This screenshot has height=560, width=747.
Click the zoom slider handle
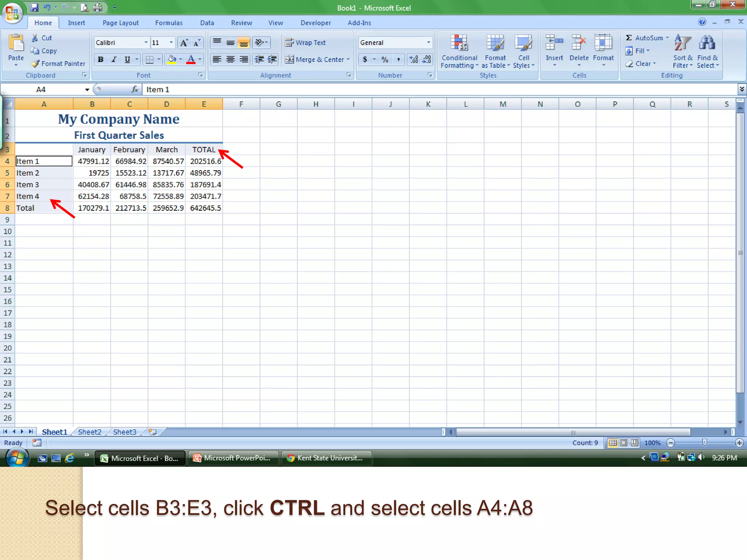coord(705,443)
